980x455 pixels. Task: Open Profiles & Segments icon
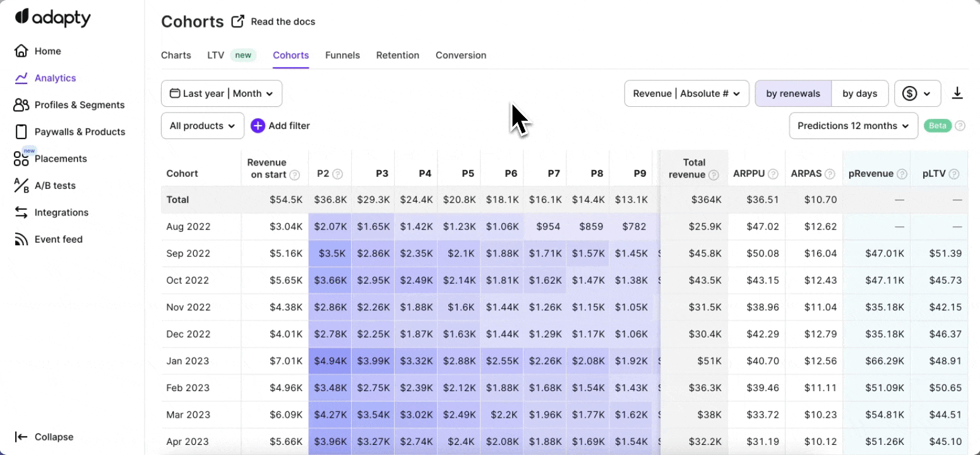coord(21,105)
